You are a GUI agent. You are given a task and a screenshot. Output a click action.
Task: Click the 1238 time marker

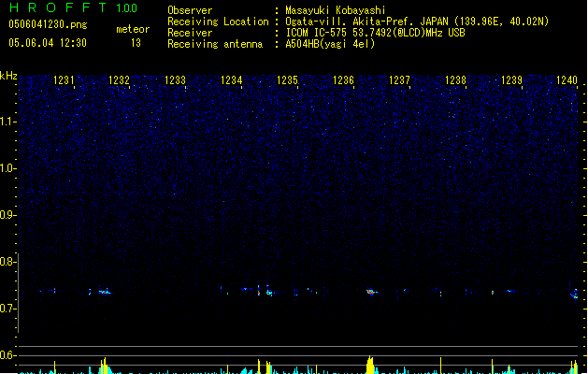click(455, 80)
